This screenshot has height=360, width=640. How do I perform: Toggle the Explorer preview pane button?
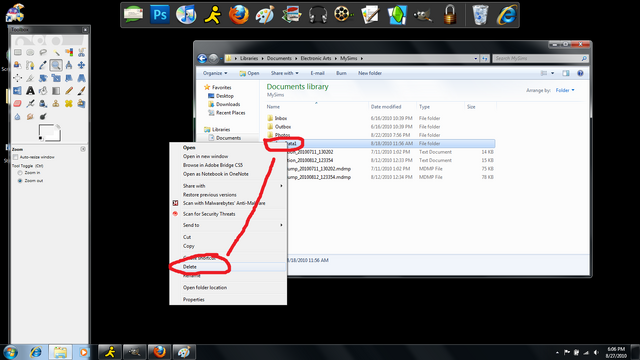(566, 73)
